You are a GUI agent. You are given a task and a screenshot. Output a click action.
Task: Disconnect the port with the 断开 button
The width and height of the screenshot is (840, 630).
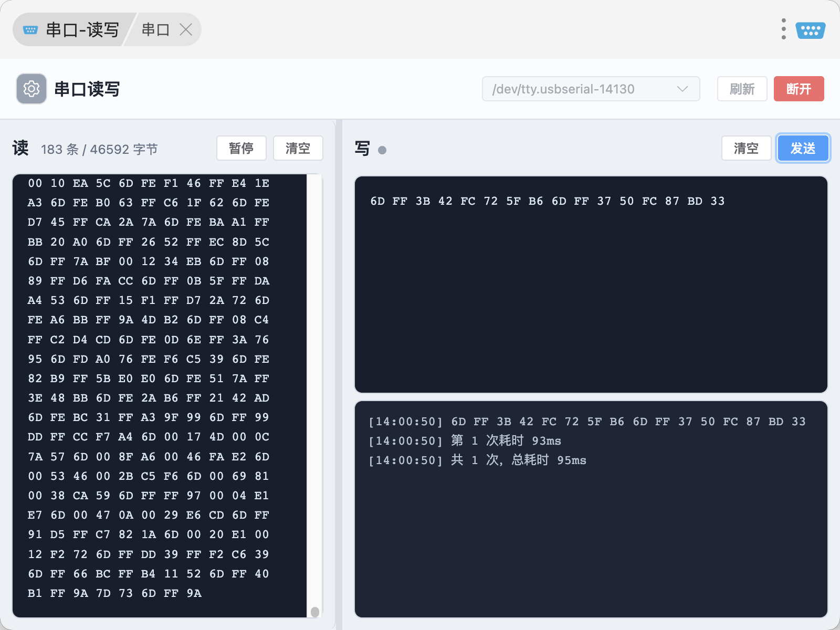tap(799, 89)
